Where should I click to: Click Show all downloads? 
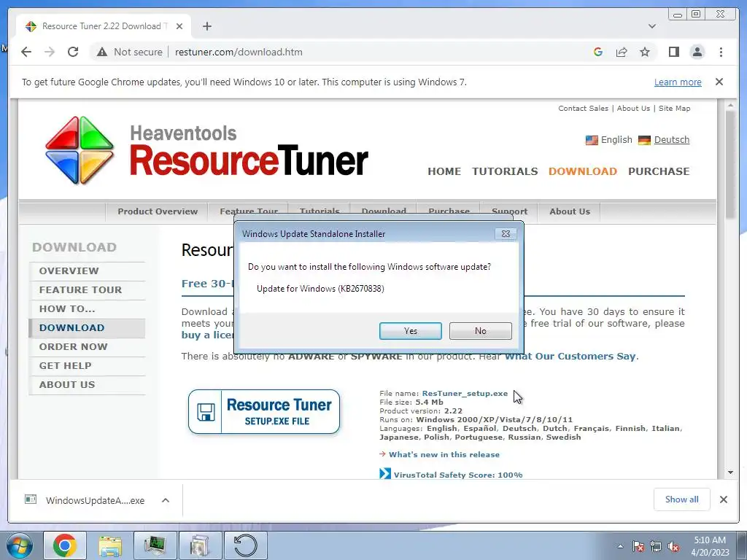pyautogui.click(x=682, y=499)
